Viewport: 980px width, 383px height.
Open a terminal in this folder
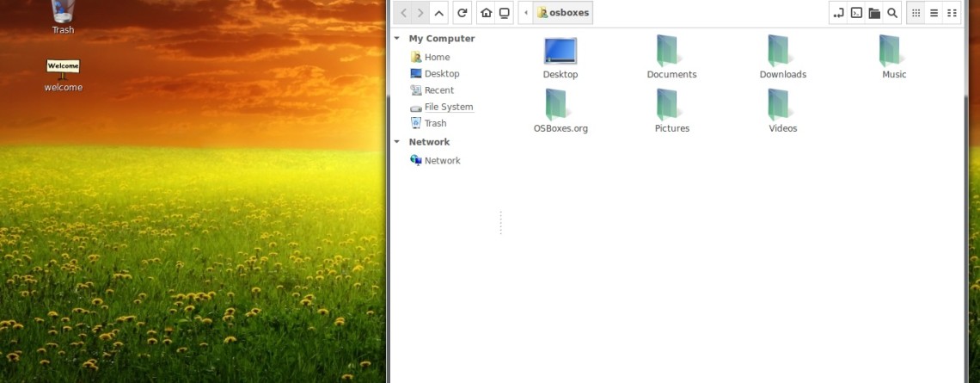point(856,13)
